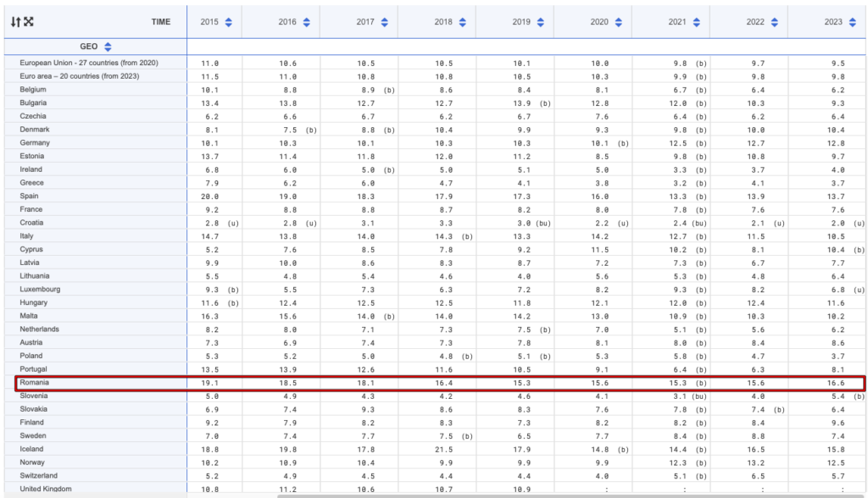868x498 pixels.
Task: Click sort arrows beside 2018
Action: [462, 22]
